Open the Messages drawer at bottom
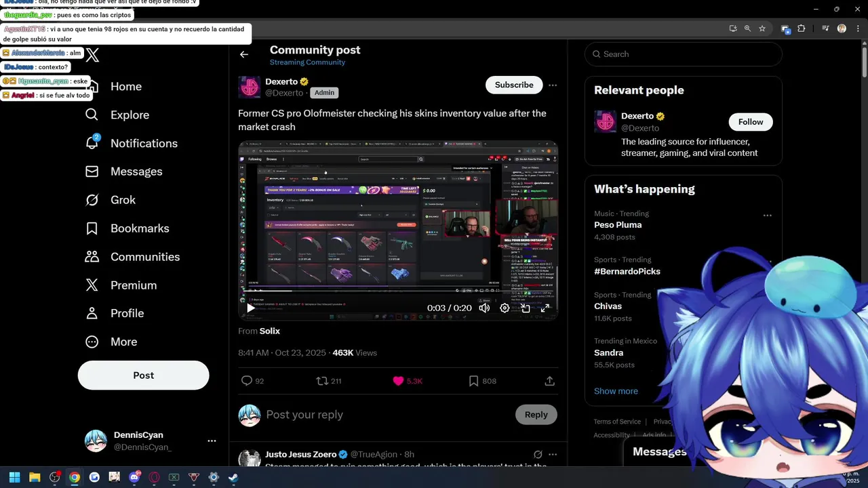 point(659,452)
